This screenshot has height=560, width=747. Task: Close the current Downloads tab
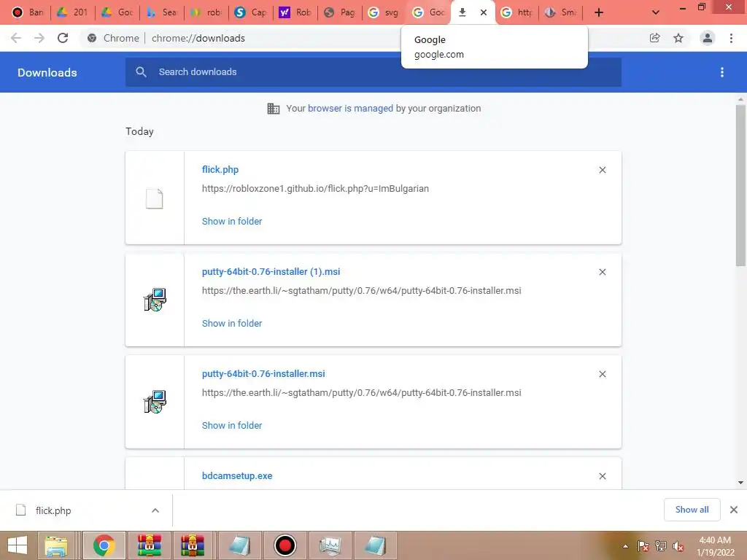point(484,12)
